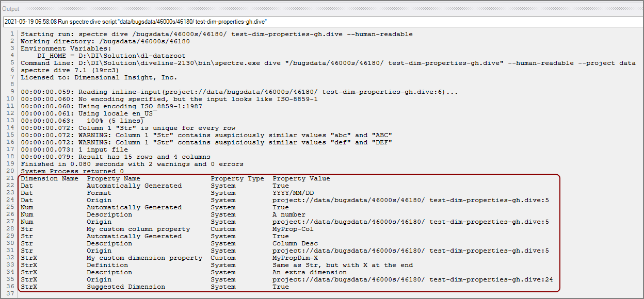
Task: Select the Output tab label
Action: tap(11, 8)
